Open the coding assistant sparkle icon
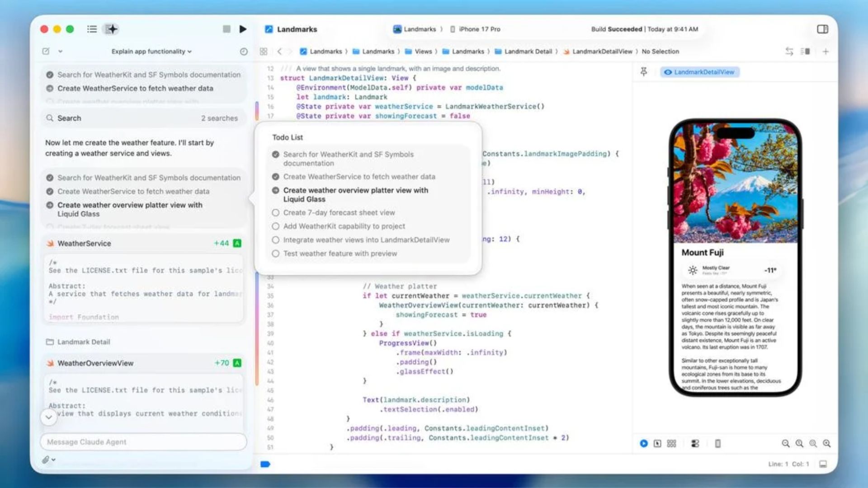The height and width of the screenshot is (488, 868). coord(111,29)
